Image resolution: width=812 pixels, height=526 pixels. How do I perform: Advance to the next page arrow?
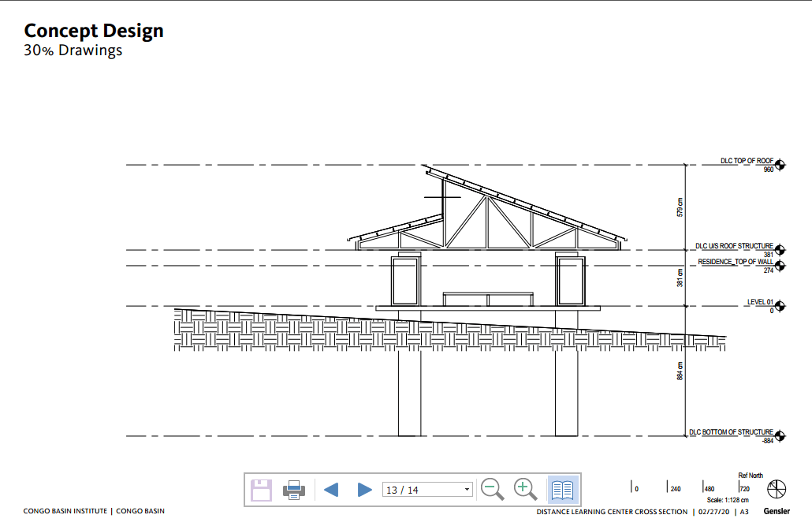pyautogui.click(x=364, y=490)
